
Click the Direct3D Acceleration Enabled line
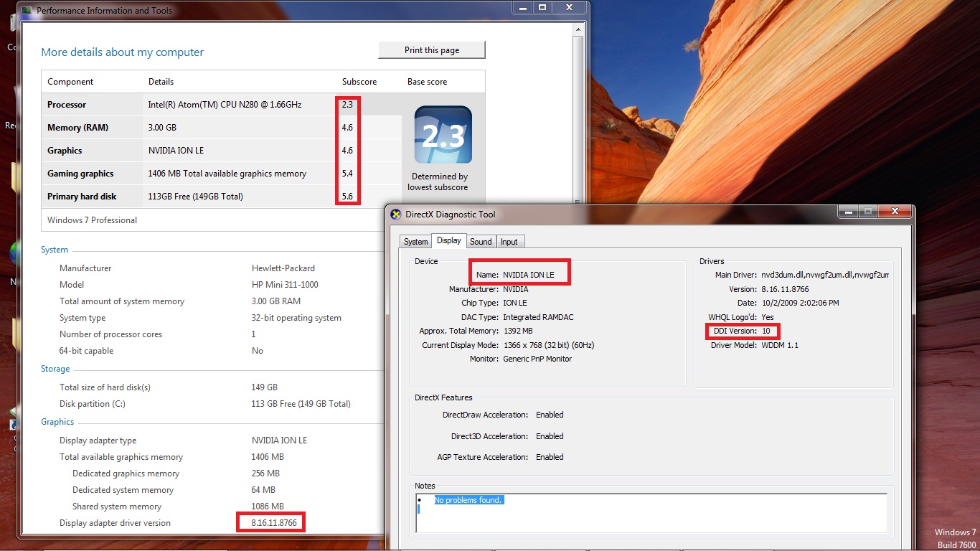tap(507, 436)
